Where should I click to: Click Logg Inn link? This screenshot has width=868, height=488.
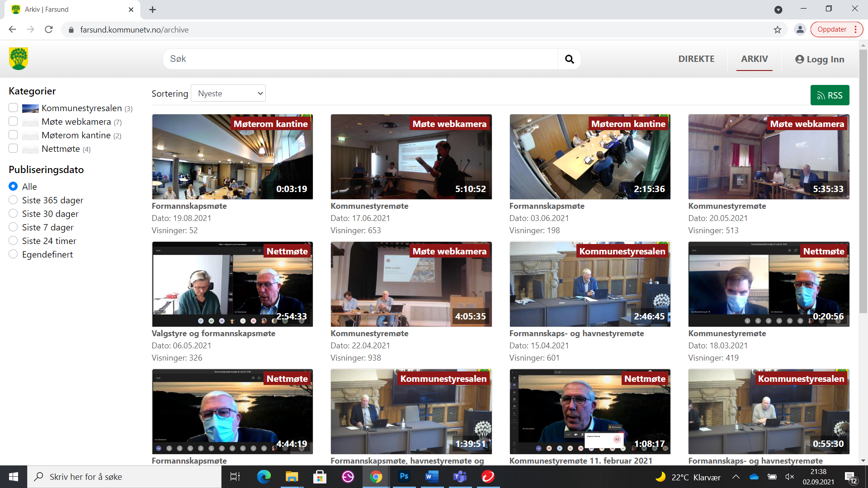(820, 60)
